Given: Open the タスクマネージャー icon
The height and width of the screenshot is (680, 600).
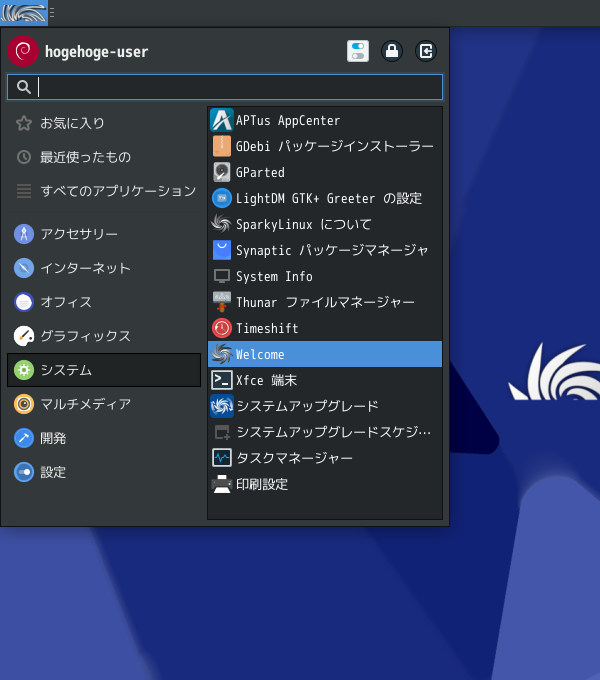Looking at the screenshot, I should 222,458.
